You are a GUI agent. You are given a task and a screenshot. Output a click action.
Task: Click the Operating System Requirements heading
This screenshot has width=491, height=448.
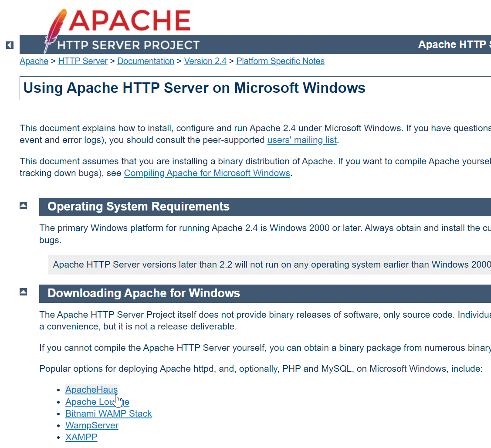tap(139, 207)
